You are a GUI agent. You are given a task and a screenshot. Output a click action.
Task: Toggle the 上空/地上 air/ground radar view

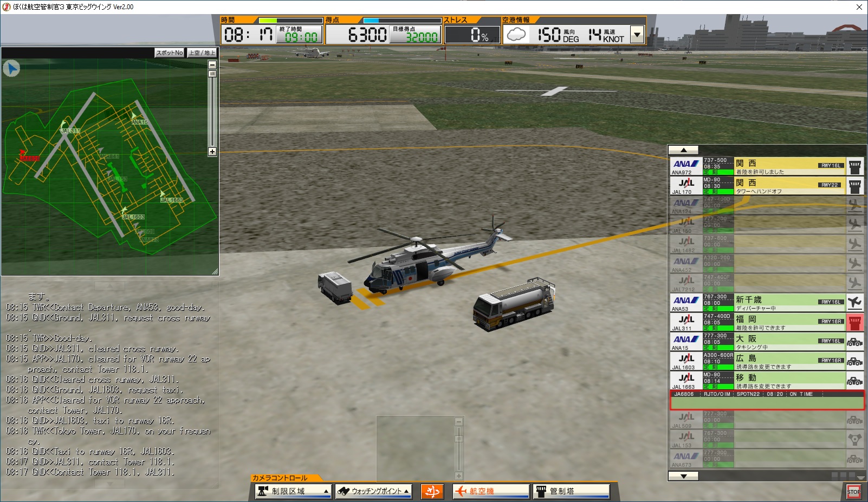pos(202,53)
